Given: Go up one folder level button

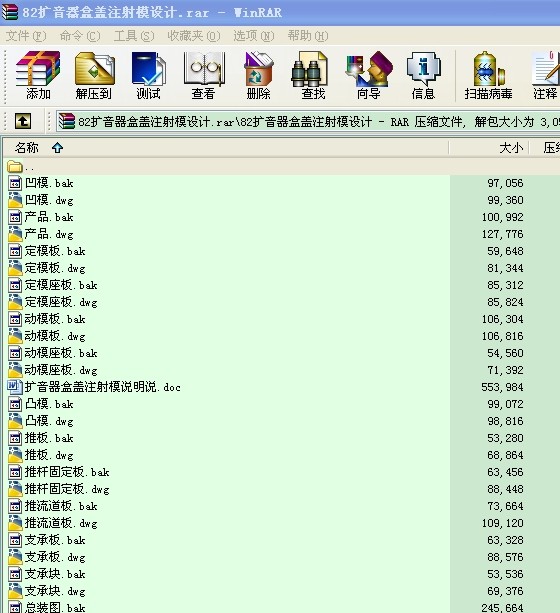Looking at the screenshot, I should coord(23,121).
